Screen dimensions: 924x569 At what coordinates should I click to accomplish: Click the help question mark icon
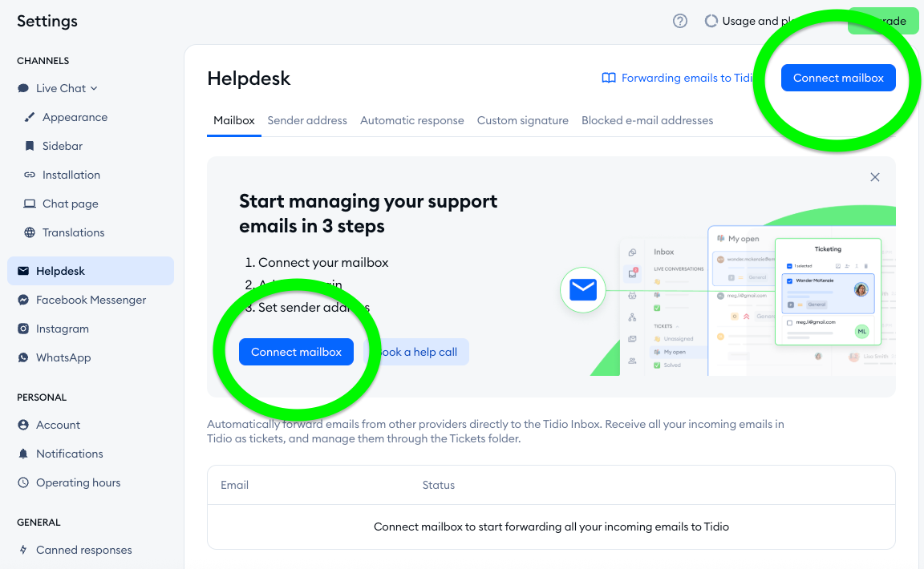tap(680, 21)
